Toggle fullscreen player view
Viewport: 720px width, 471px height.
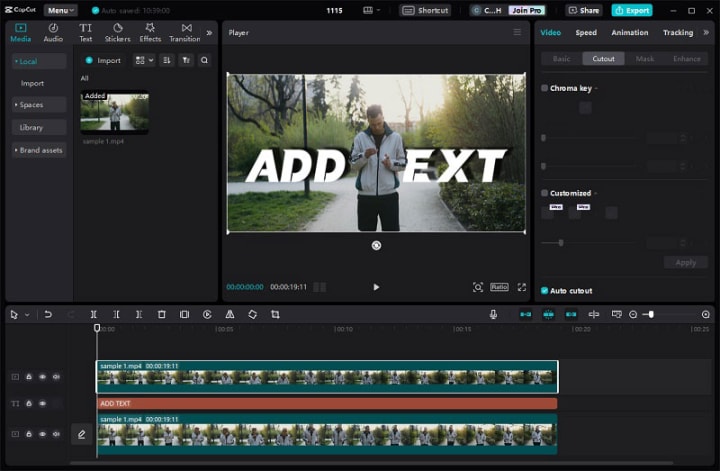click(x=522, y=287)
